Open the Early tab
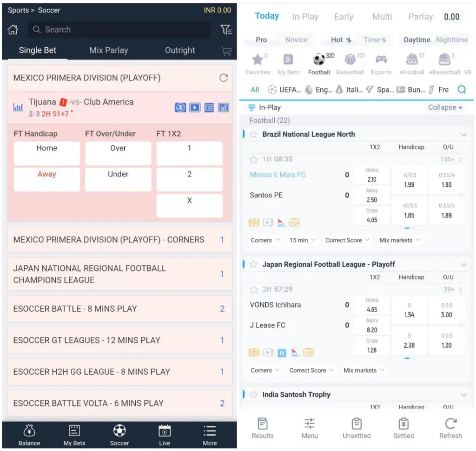The image size is (476, 451). click(344, 17)
